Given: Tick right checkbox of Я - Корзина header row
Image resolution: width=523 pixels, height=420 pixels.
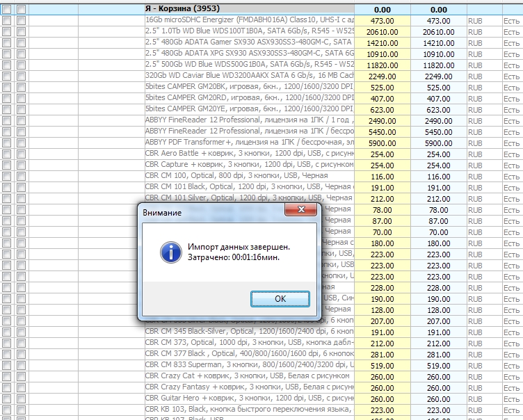Looking at the screenshot, I should pyautogui.click(x=21, y=10).
